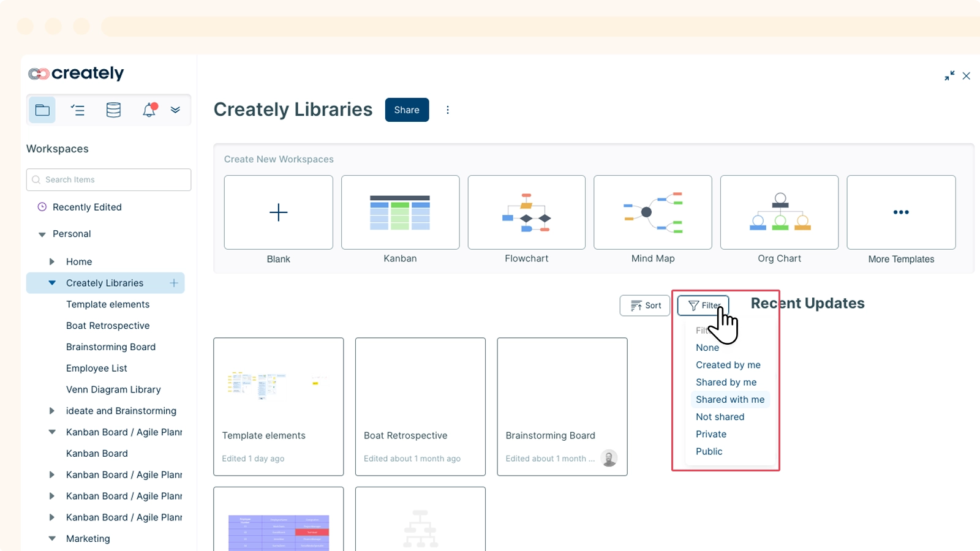Click the Share button
Viewport: 980px width, 551px height.
407,110
